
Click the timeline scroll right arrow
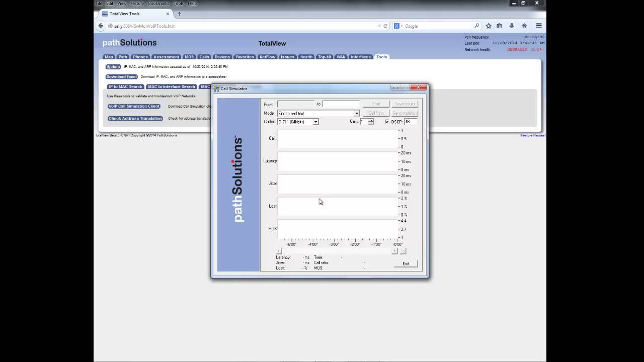point(394,251)
